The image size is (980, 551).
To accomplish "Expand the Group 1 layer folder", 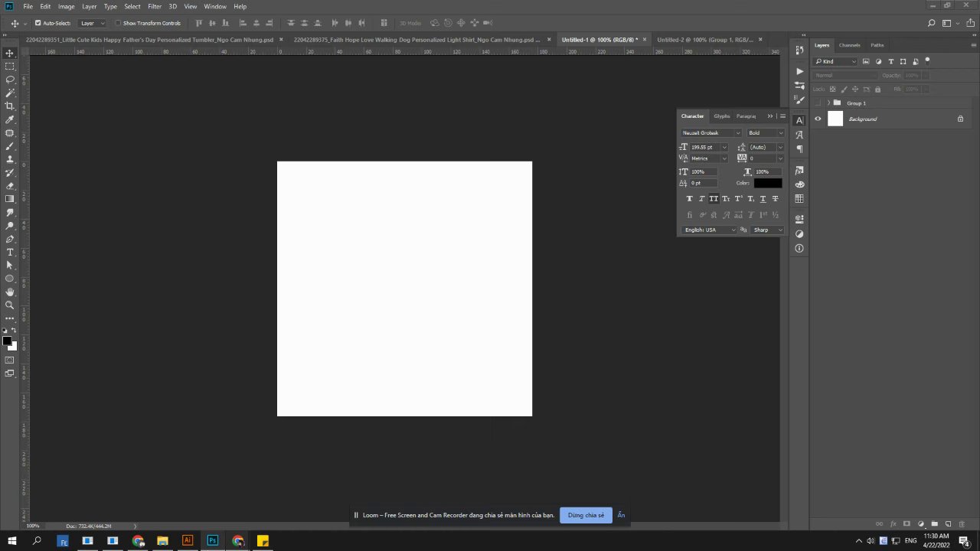I will (828, 103).
